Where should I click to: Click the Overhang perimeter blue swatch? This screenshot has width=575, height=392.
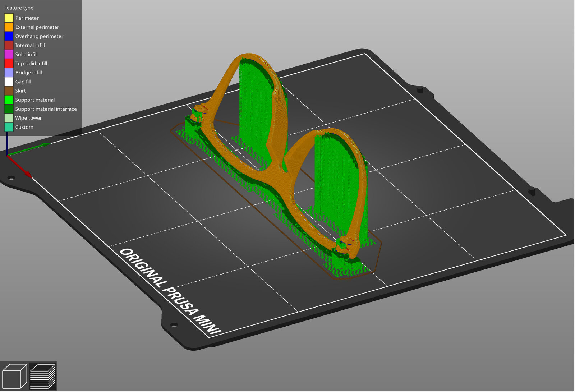(9, 36)
